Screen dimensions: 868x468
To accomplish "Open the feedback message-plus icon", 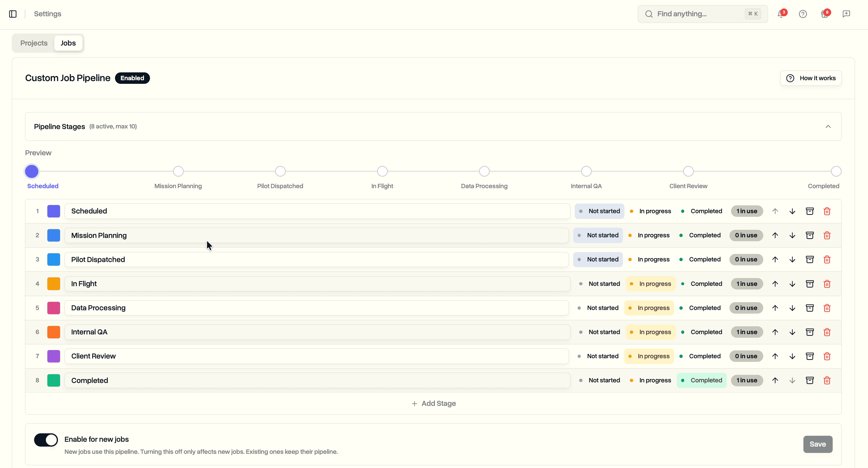I will [847, 14].
